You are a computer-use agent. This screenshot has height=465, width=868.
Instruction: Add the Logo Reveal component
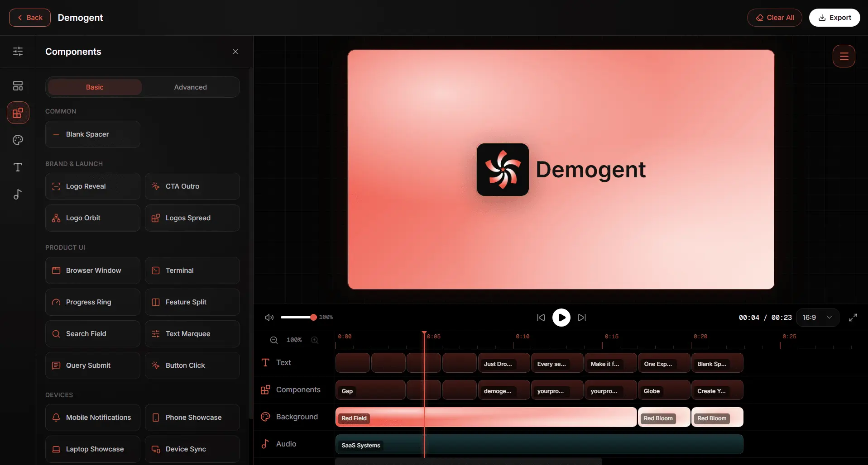coord(93,186)
